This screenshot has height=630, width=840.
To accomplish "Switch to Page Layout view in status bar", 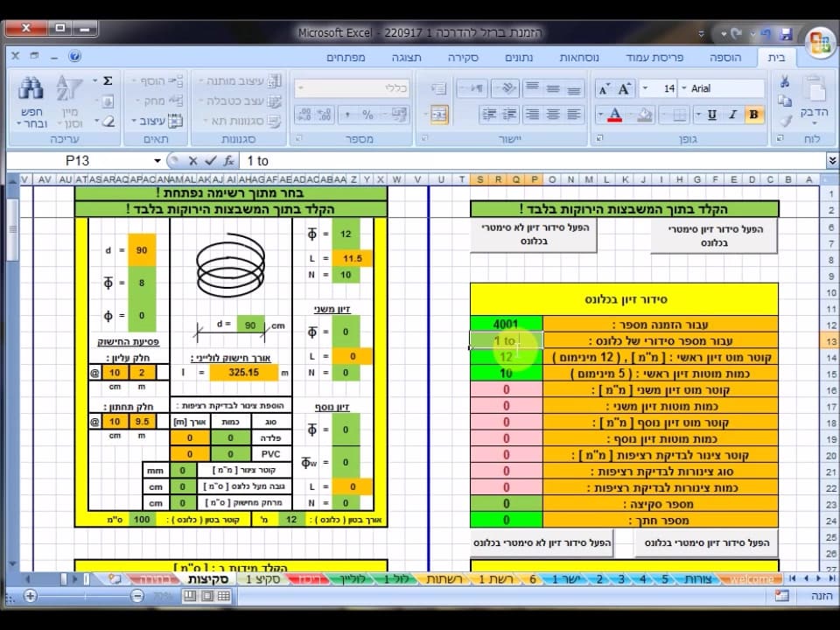I will [x=206, y=596].
